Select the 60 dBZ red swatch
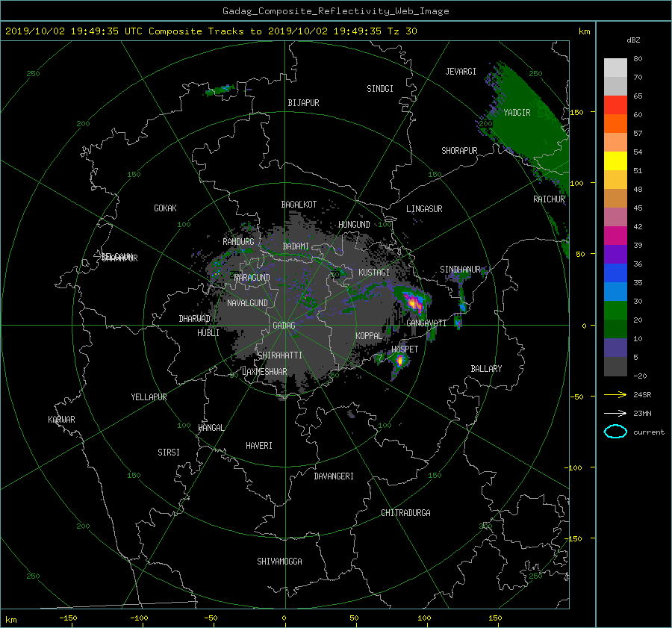The image size is (672, 628). point(615,105)
